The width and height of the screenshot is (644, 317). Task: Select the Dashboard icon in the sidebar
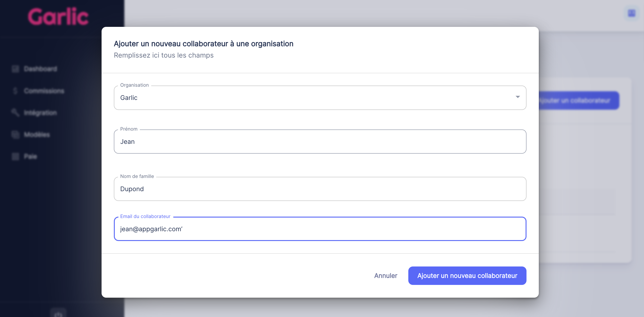tap(15, 69)
